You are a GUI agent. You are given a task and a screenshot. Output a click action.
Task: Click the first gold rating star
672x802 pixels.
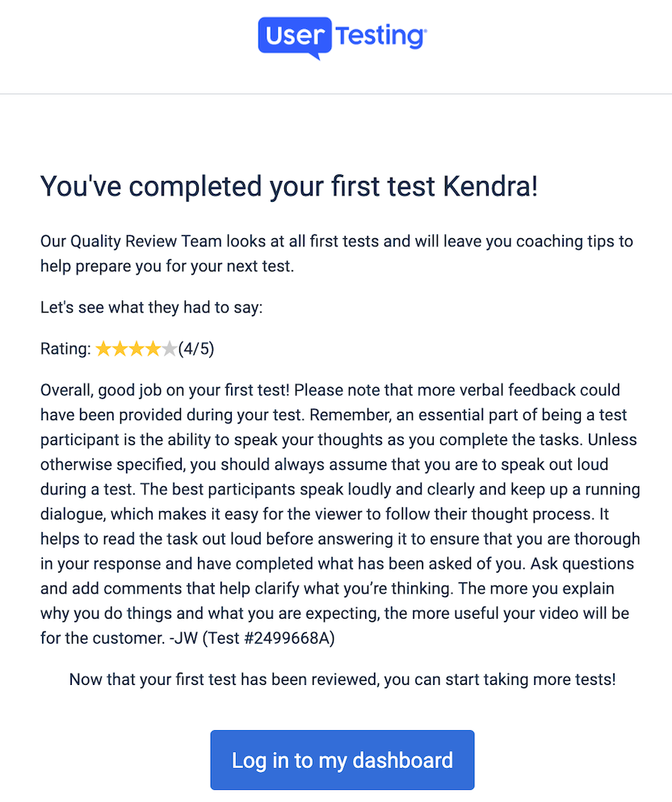(103, 349)
